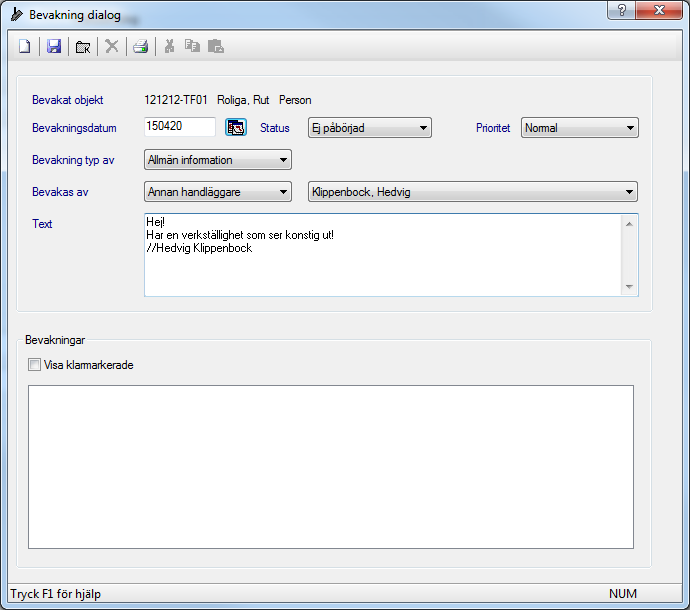The width and height of the screenshot is (690, 610).
Task: Expand the Bevakning typ av dropdown
Action: (218, 160)
